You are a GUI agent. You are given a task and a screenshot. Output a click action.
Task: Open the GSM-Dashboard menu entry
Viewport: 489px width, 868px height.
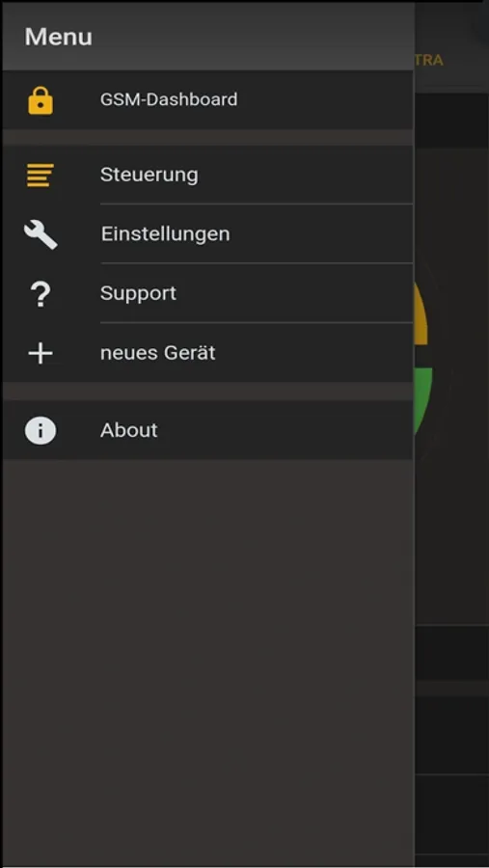[x=207, y=99]
